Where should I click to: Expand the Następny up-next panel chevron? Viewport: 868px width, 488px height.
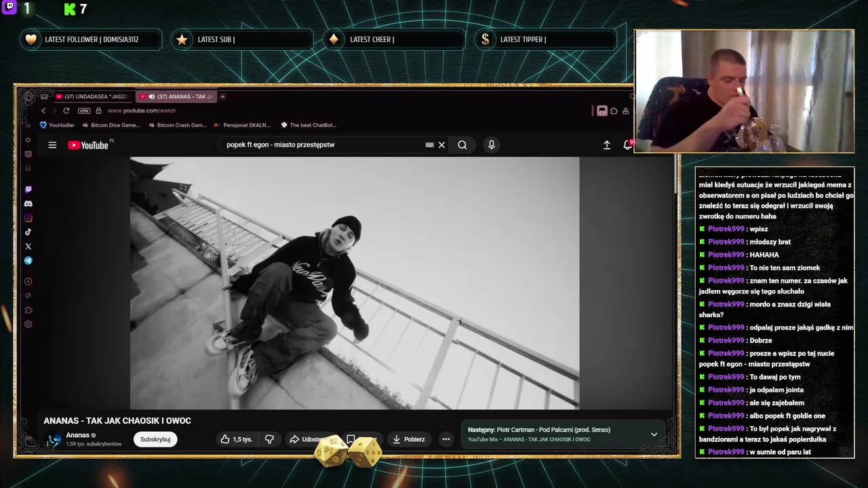pos(654,434)
